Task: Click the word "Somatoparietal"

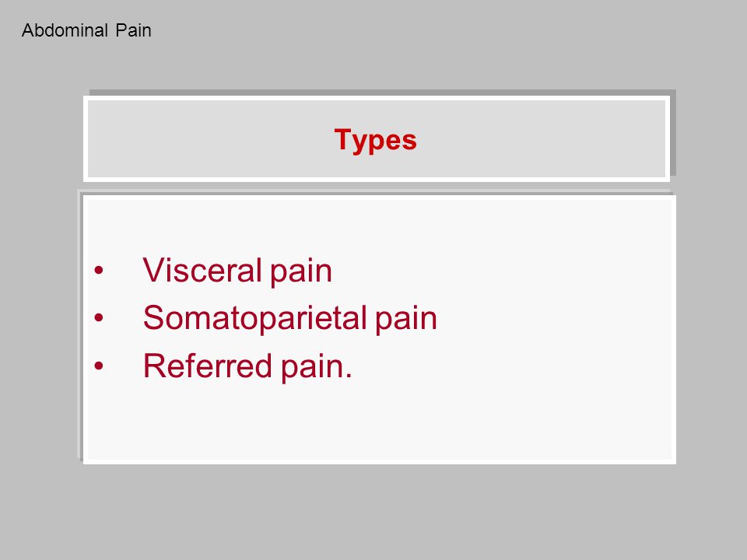Action: (255, 318)
